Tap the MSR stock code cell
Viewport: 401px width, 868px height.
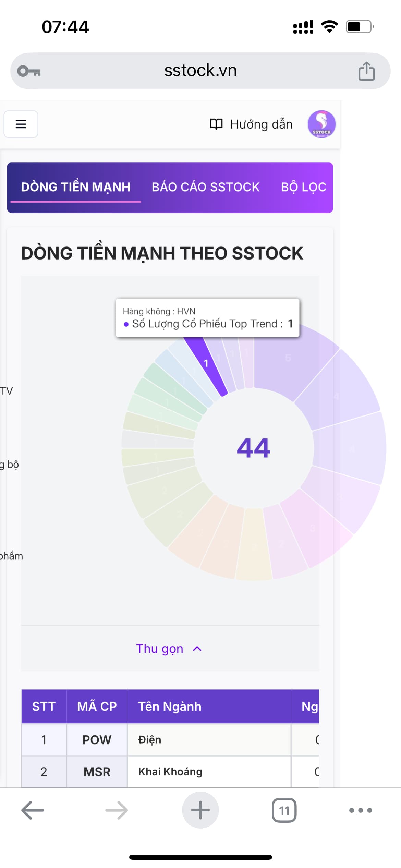coord(97,772)
